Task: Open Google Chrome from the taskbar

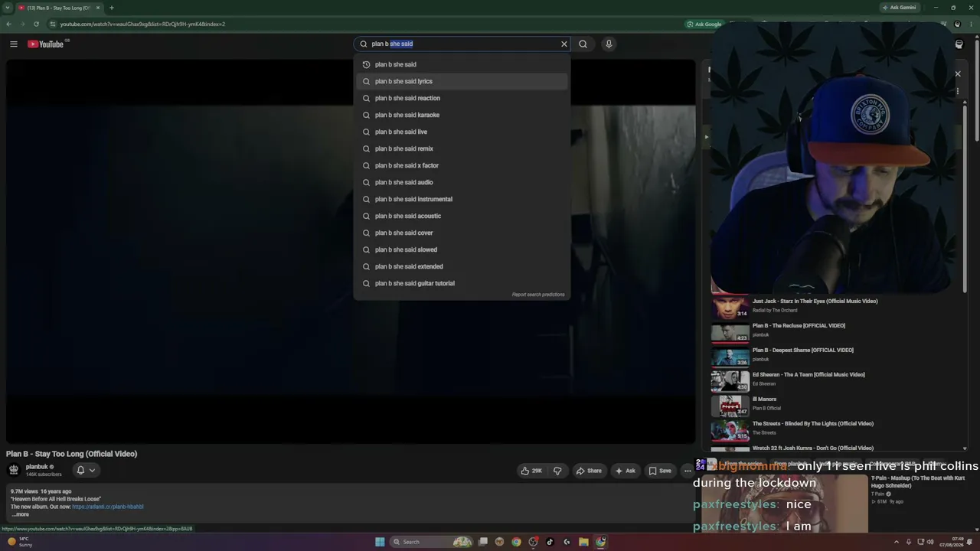Action: pos(516,542)
